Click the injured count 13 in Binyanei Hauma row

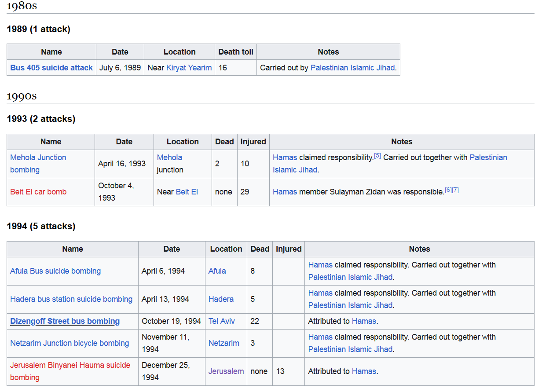tap(280, 371)
